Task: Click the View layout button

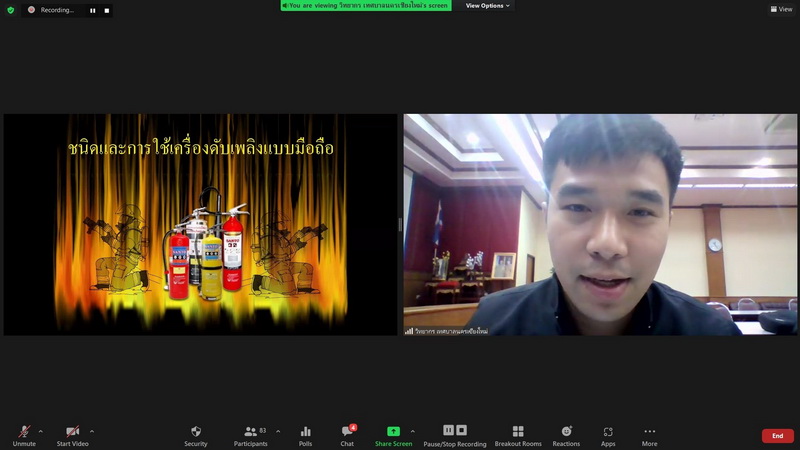Action: [781, 9]
